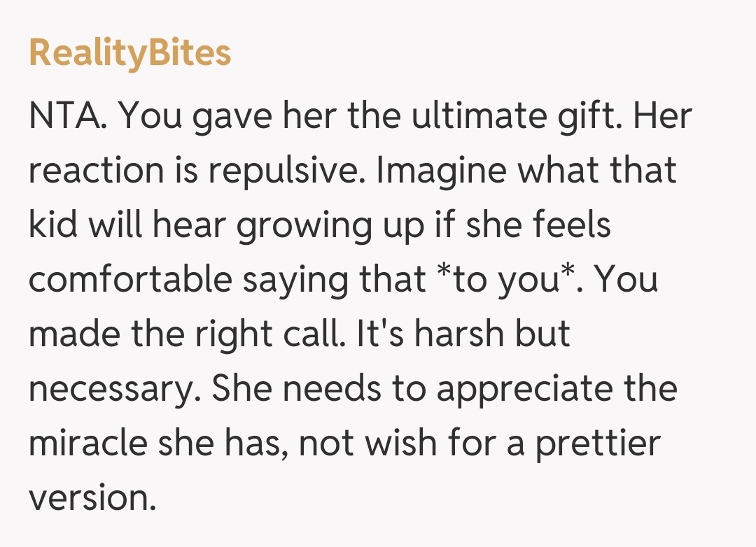The height and width of the screenshot is (547, 756).
Task: Click the word "comfortable" in the comment
Action: click(x=130, y=280)
